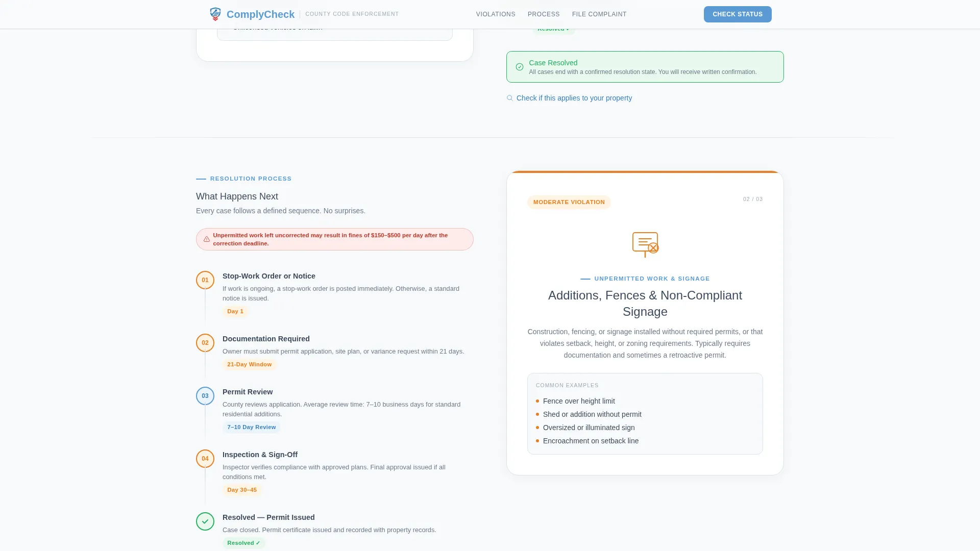
Task: Click the Resolved — Permit Issued heading
Action: pyautogui.click(x=268, y=517)
